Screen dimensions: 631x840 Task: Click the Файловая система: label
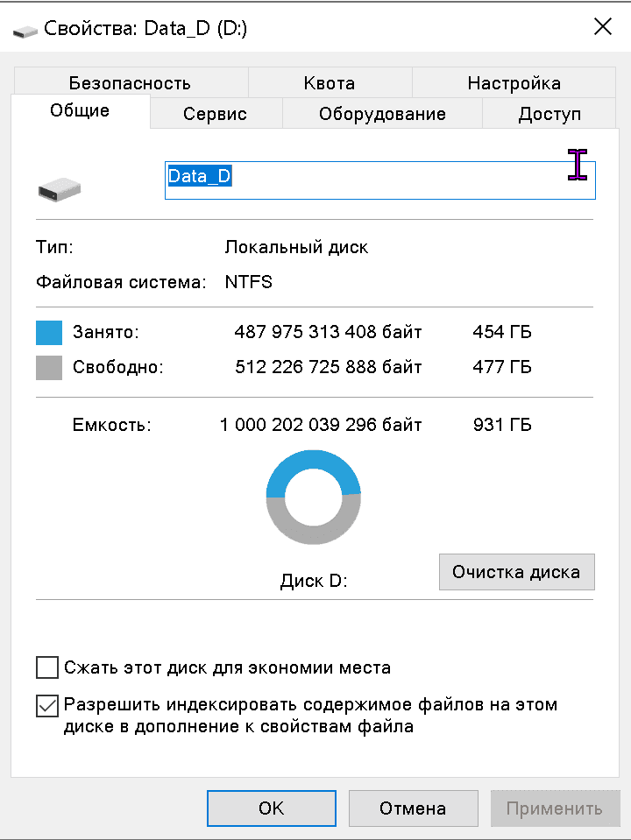[x=121, y=282]
